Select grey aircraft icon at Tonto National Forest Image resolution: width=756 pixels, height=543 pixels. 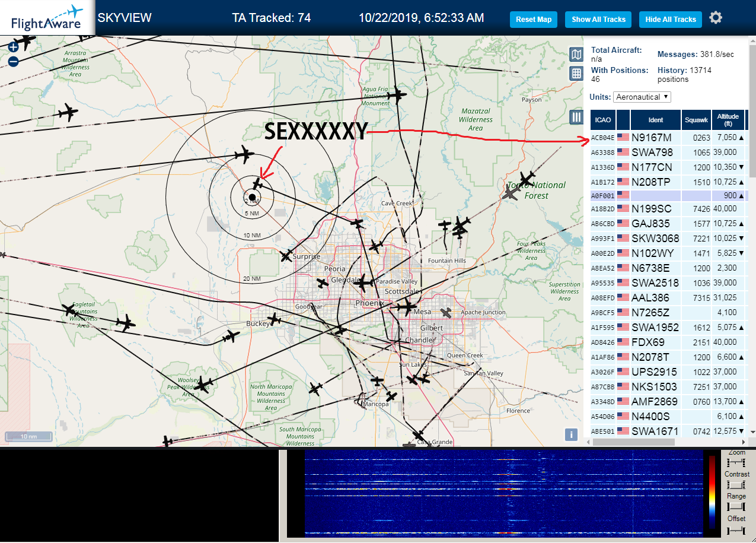509,193
